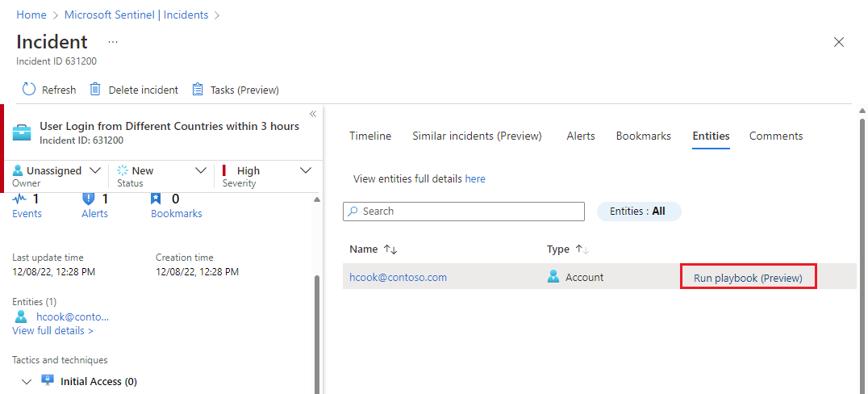868x394 pixels.
Task: Click the Delete incident trash icon
Action: point(95,90)
